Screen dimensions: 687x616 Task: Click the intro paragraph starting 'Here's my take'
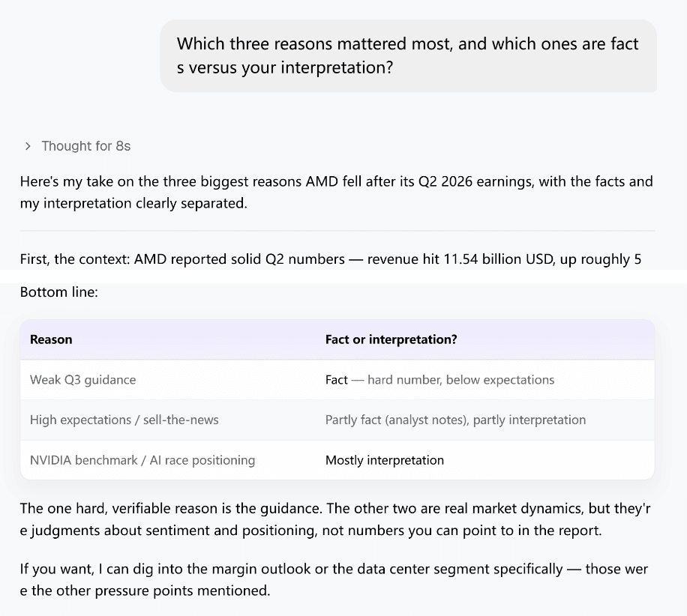coord(337,192)
